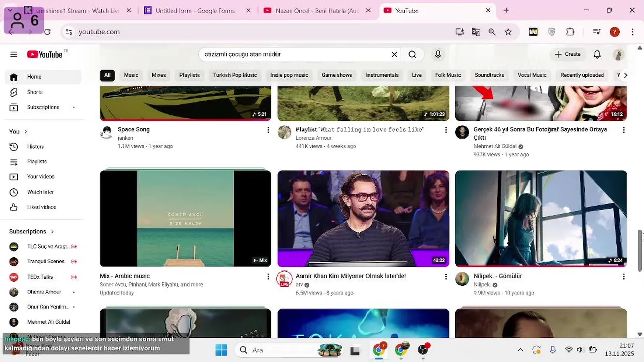644x362 pixels.
Task: Select the Mixes filter chip
Action: (x=159, y=75)
